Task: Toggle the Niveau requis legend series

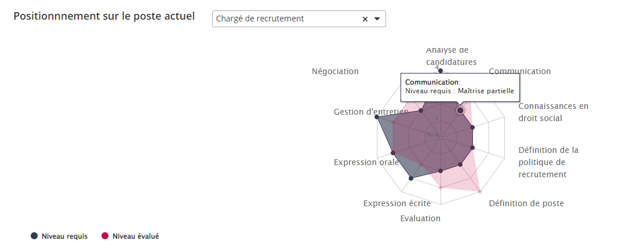Action: point(64,236)
